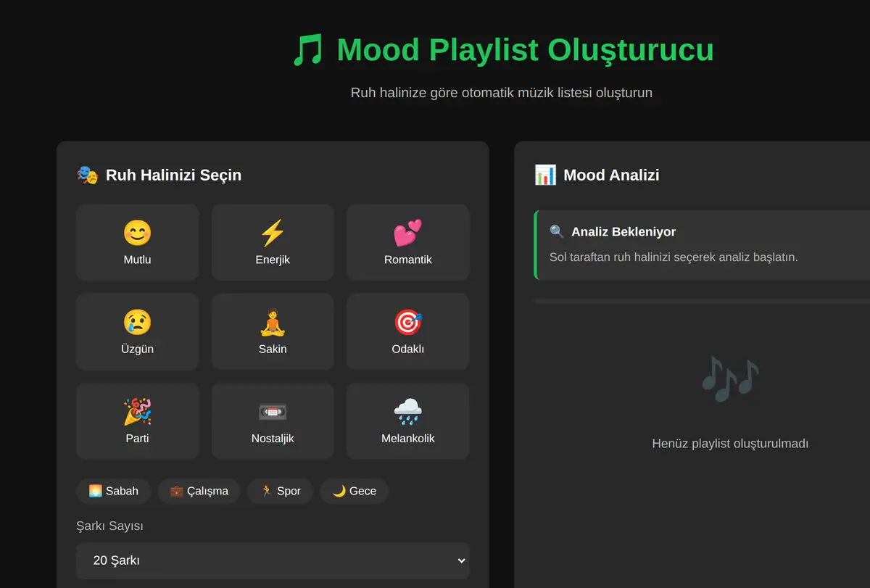Toggle the Spor context chip

pos(281,491)
